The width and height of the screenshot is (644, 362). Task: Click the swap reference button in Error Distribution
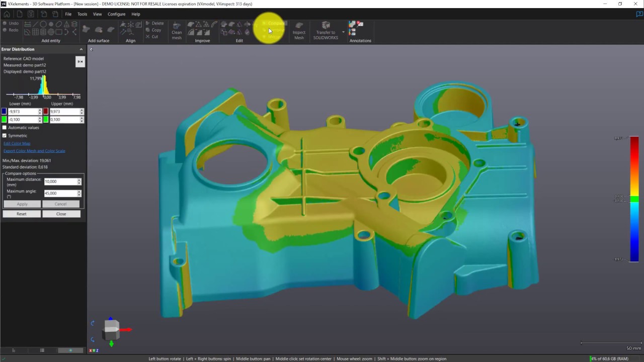click(x=79, y=61)
